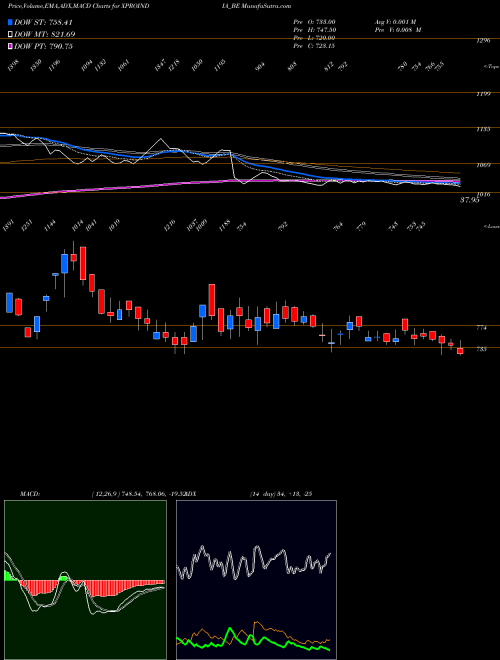500x660 pixels.
Task: Click the 1398 top-row price label
Action: click(x=14, y=65)
